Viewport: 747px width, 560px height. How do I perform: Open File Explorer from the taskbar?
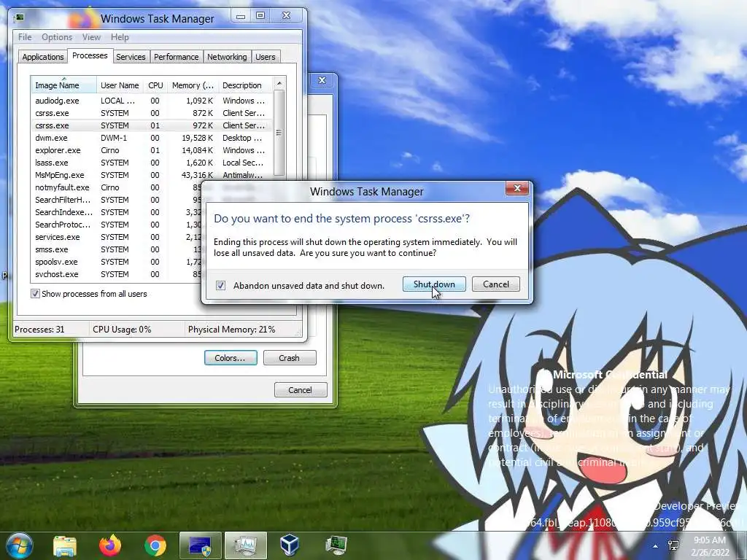pyautogui.click(x=65, y=545)
